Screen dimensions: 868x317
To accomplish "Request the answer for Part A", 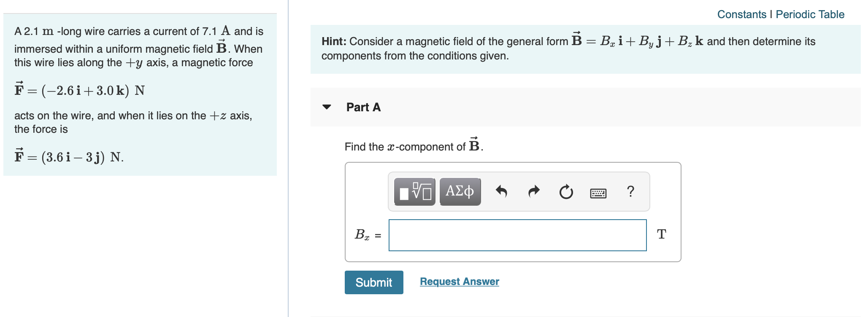I will pyautogui.click(x=459, y=282).
